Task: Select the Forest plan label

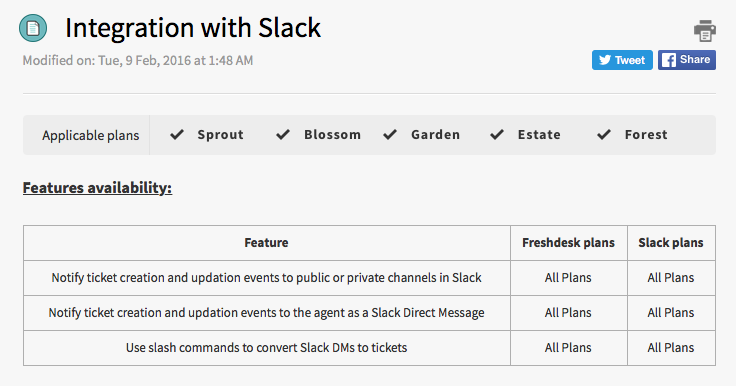Action: tap(646, 135)
